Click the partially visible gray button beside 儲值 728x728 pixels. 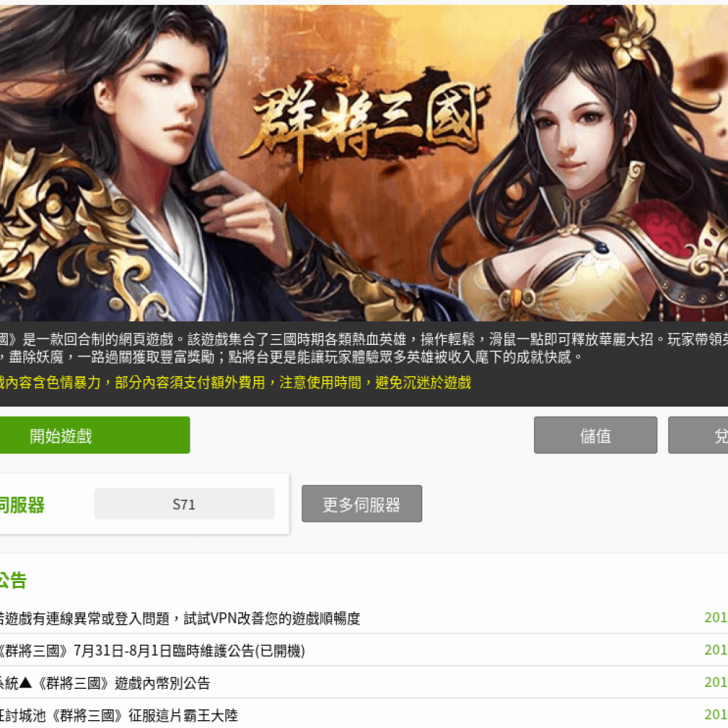[x=698, y=435]
